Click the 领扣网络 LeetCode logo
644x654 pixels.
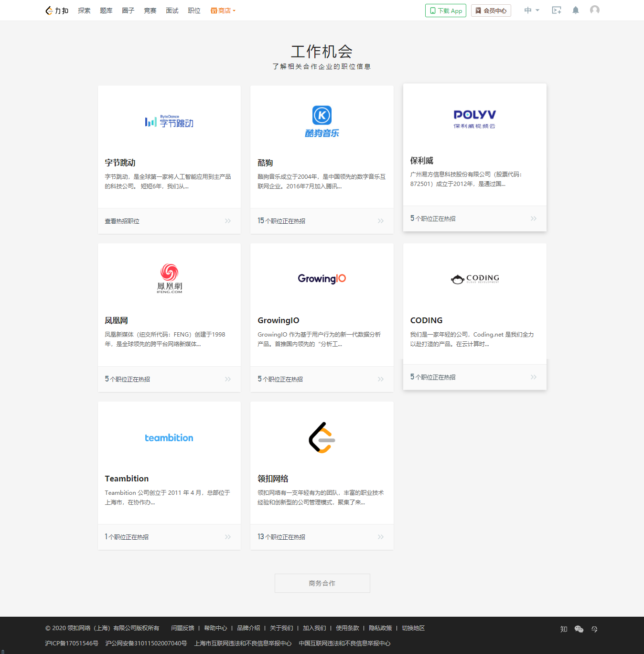(322, 437)
